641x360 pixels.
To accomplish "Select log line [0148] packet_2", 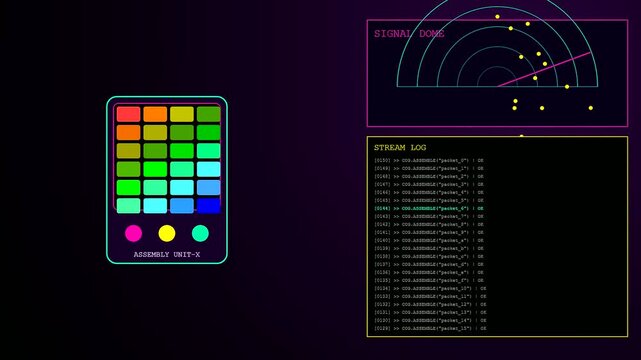I will tap(429, 177).
